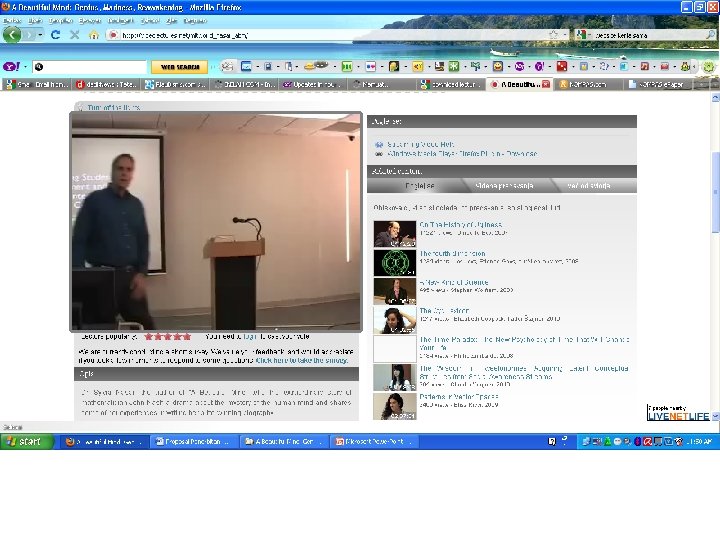Select the first related lectures tab
The image size is (720, 540).
click(420, 186)
